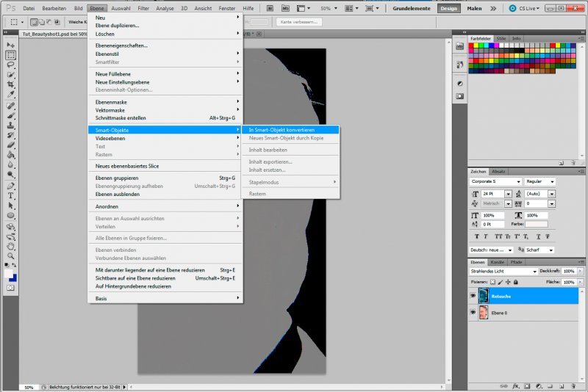Select the Paint Bucket tool
Screen dimensions: 588x392
[10, 155]
